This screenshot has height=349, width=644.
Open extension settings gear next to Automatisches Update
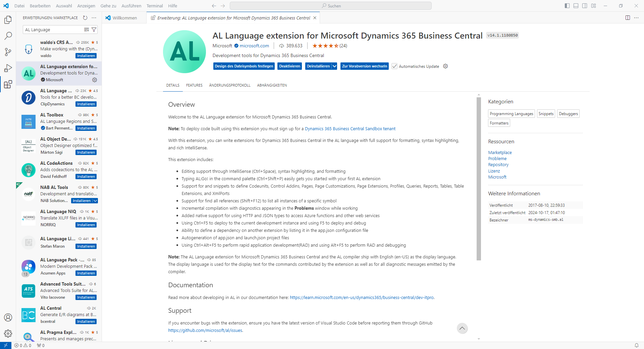tap(445, 66)
